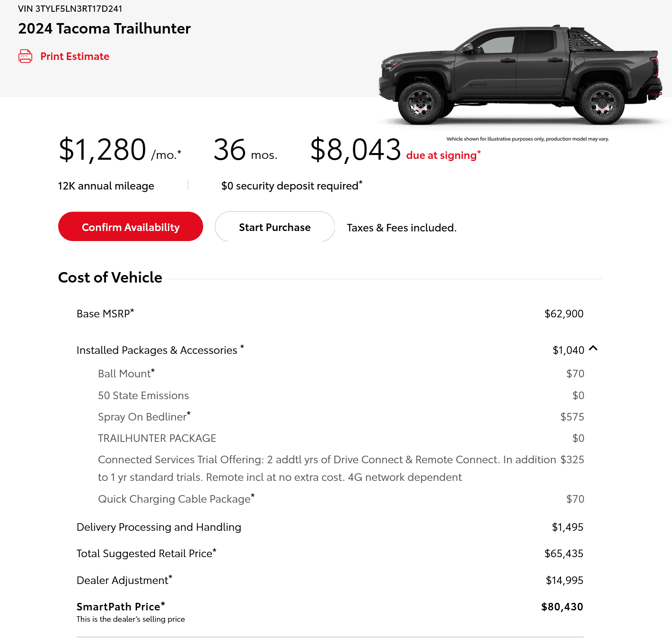
Task: Collapse Installed Packages with the chevron arrow
Action: tap(593, 348)
